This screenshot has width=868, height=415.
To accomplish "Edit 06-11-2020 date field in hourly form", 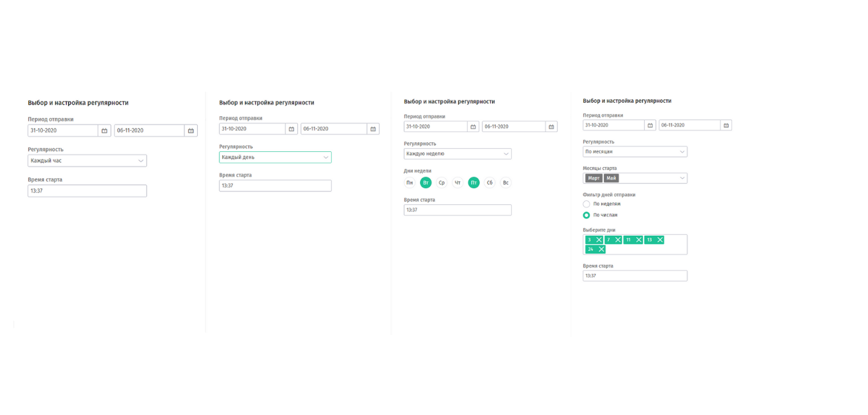I will tap(149, 130).
